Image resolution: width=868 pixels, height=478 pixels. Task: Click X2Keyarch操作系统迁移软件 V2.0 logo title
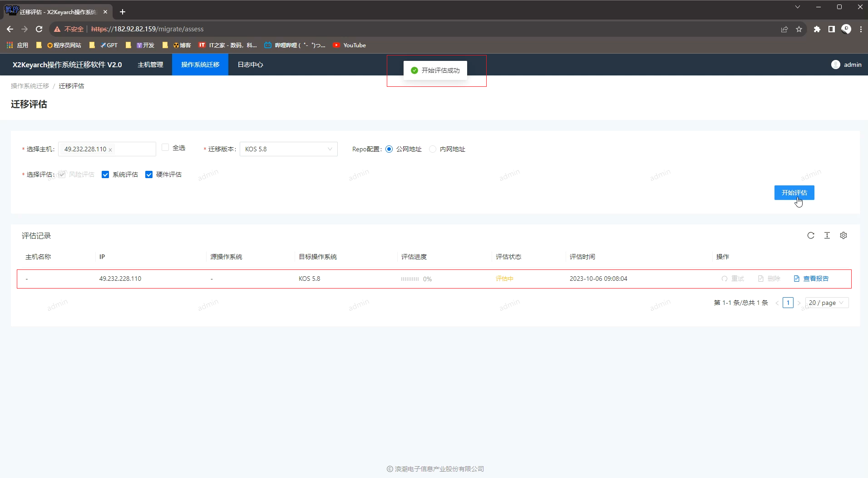[67, 65]
